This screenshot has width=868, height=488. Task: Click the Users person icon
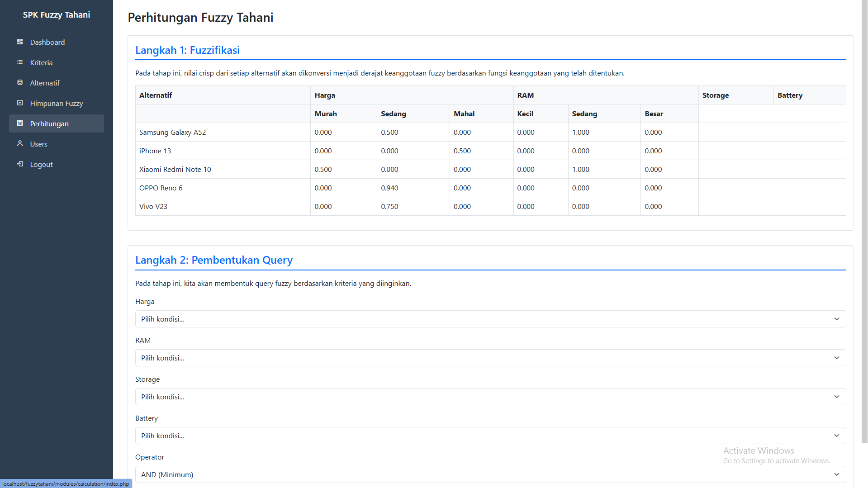(x=20, y=143)
